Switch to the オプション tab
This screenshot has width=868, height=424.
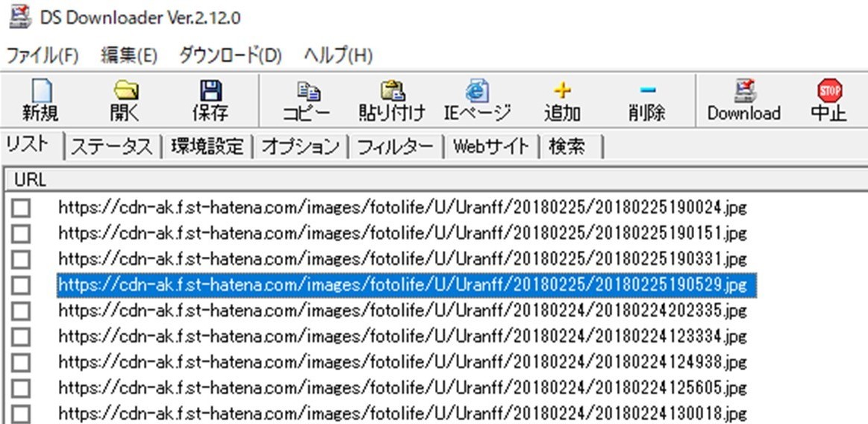tap(300, 147)
